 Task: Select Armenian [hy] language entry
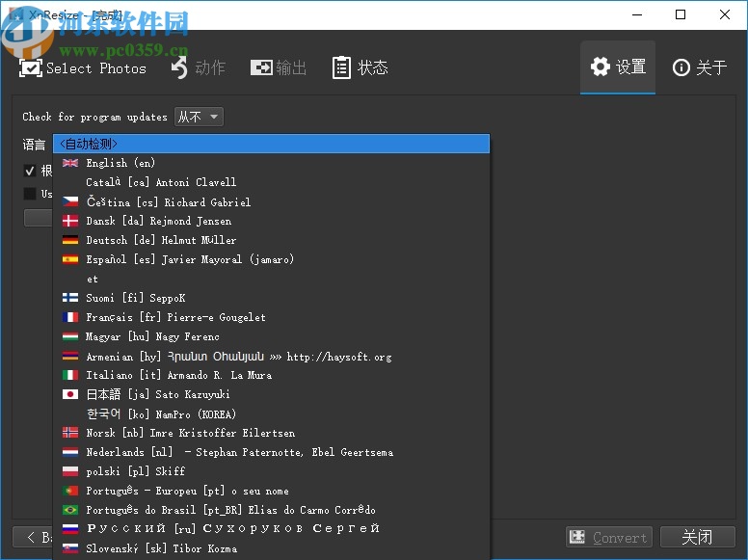(x=271, y=356)
